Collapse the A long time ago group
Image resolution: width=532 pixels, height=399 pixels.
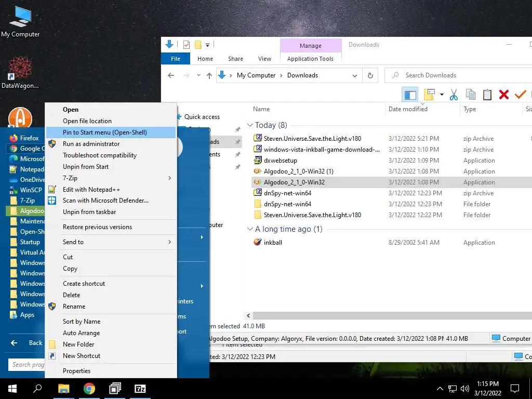[x=250, y=229]
